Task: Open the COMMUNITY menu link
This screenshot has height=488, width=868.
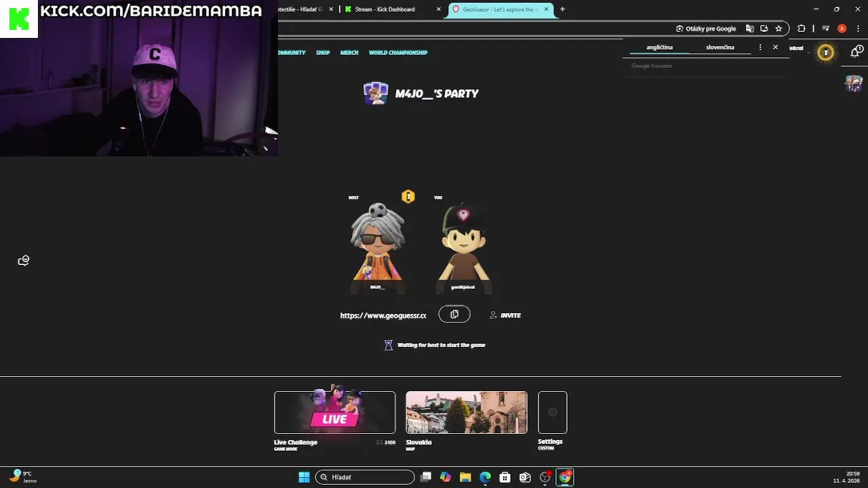Action: click(x=292, y=52)
